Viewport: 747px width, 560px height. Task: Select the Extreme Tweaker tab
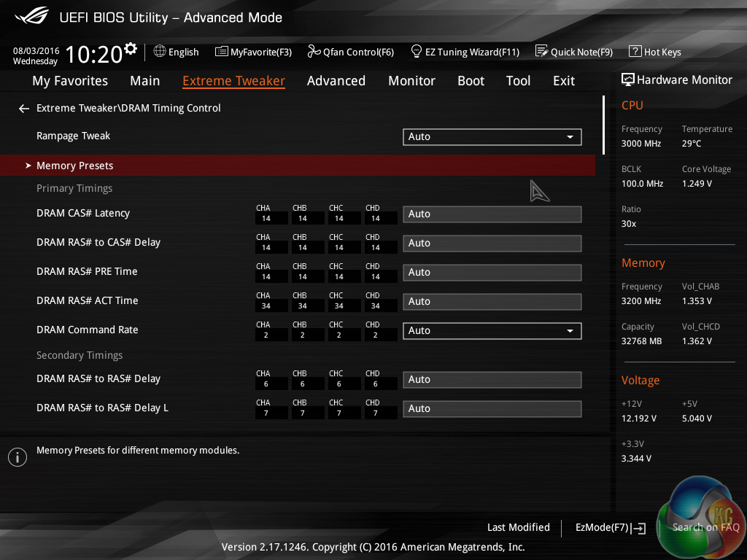pyautogui.click(x=233, y=81)
